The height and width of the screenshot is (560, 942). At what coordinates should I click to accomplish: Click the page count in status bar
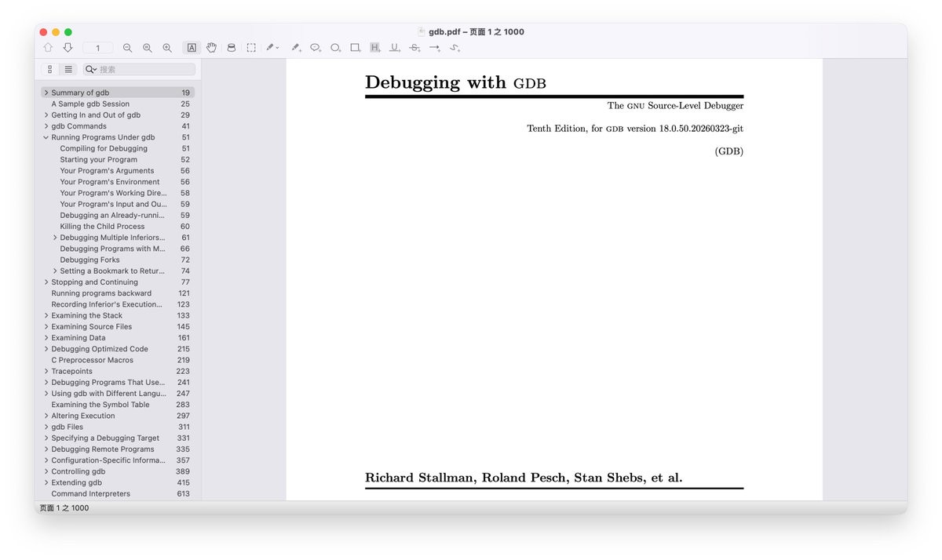click(64, 507)
